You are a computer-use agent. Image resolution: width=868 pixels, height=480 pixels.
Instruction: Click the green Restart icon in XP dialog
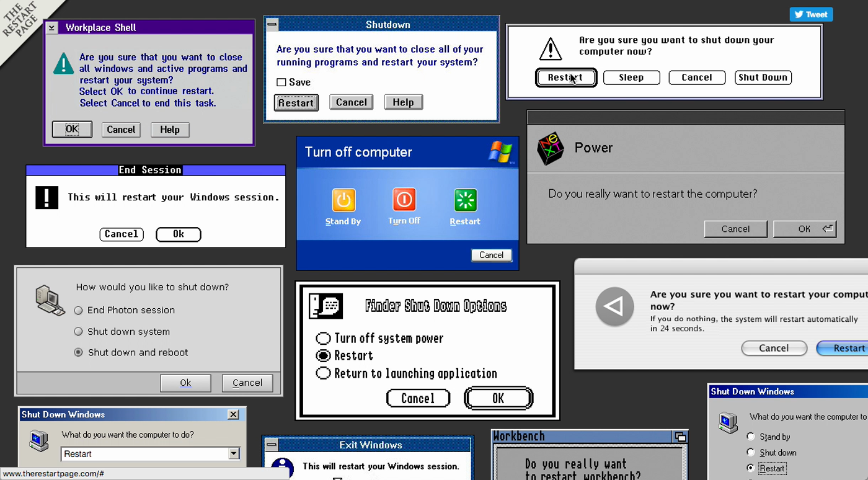465,200
